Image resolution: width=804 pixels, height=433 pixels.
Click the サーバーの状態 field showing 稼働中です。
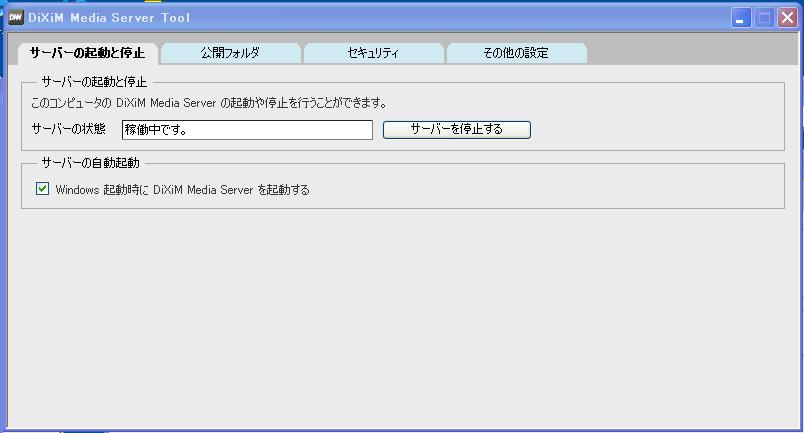point(247,130)
